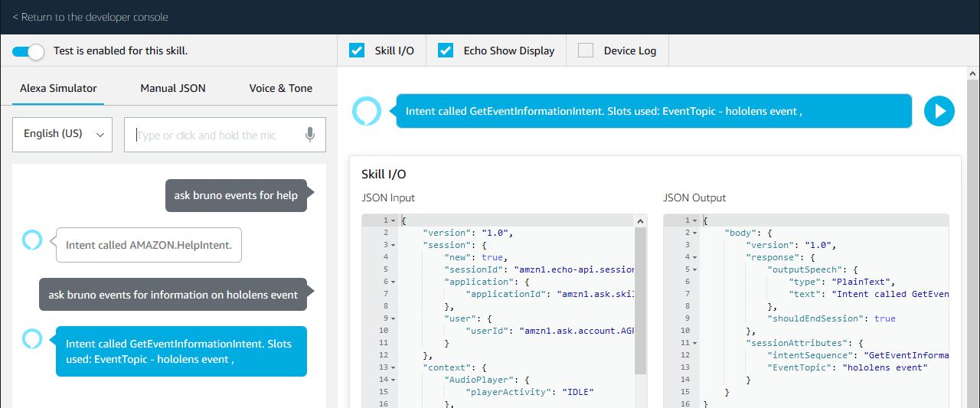The height and width of the screenshot is (408, 980).
Task: Click Alexa ring icon beside top response
Action: 366,111
